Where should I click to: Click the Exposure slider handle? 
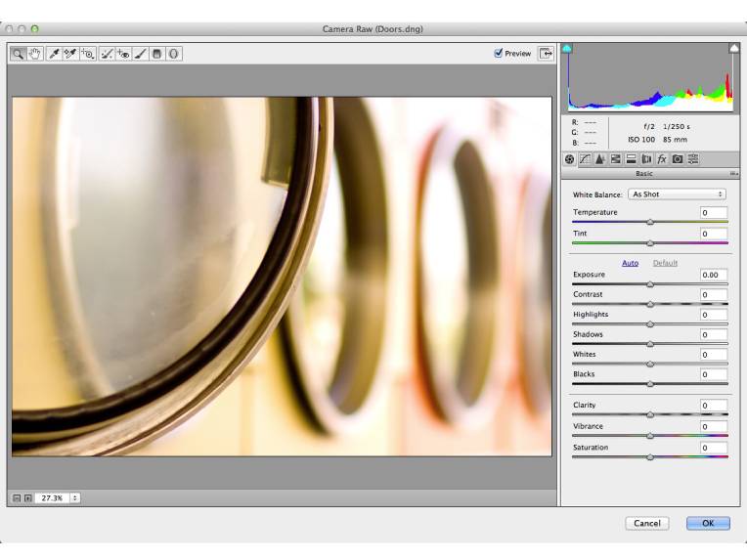point(650,284)
